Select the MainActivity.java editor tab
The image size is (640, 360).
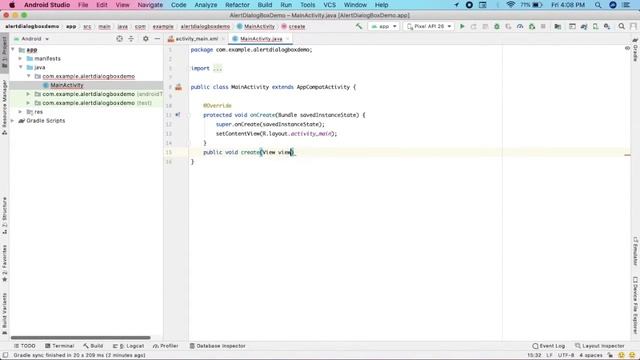[261, 39]
